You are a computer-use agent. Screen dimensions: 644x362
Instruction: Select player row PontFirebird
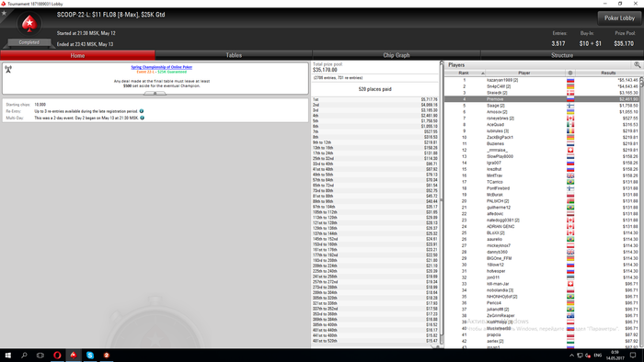click(x=541, y=188)
